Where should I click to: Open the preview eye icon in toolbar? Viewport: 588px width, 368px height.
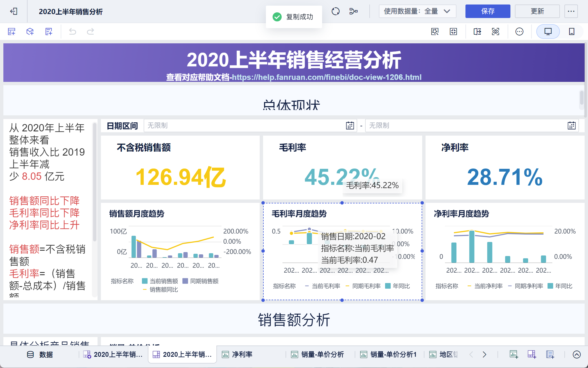coord(496,32)
